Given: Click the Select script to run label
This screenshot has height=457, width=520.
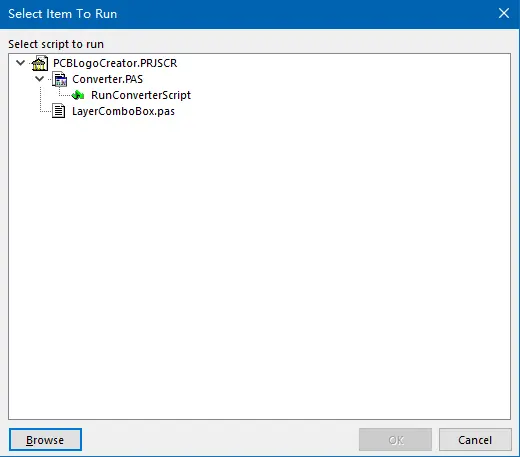Looking at the screenshot, I should [56, 44].
